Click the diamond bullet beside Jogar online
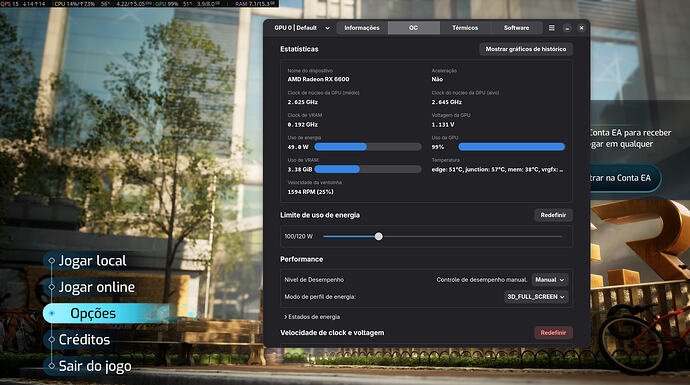The width and height of the screenshot is (690, 385). (51, 287)
